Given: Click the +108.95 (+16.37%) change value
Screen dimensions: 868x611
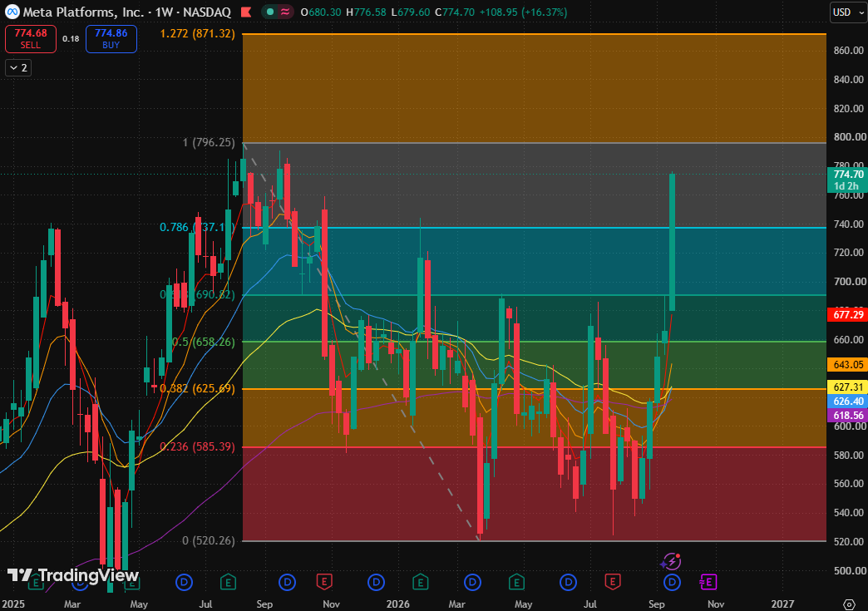Looking at the screenshot, I should tap(523, 12).
